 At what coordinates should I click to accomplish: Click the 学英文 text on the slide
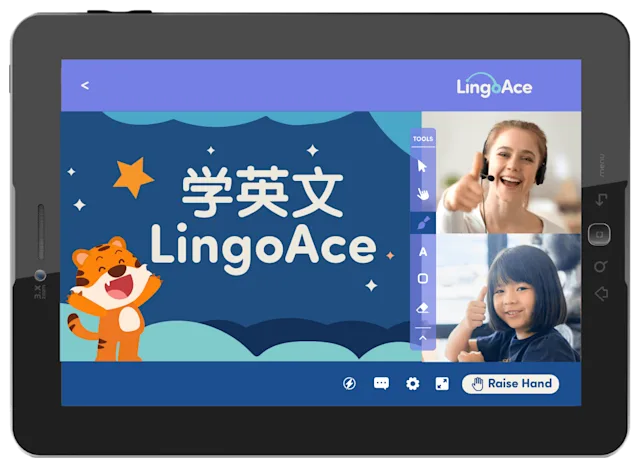pos(262,192)
